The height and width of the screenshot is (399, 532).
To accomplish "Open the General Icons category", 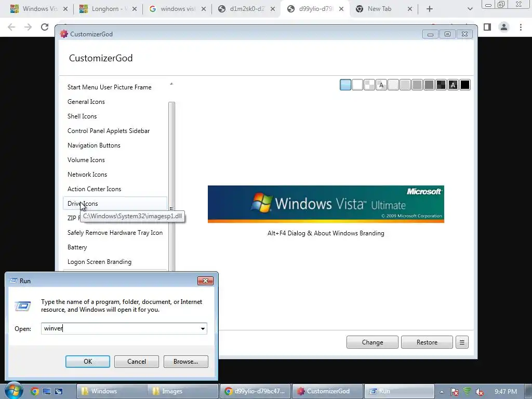I will pyautogui.click(x=86, y=102).
